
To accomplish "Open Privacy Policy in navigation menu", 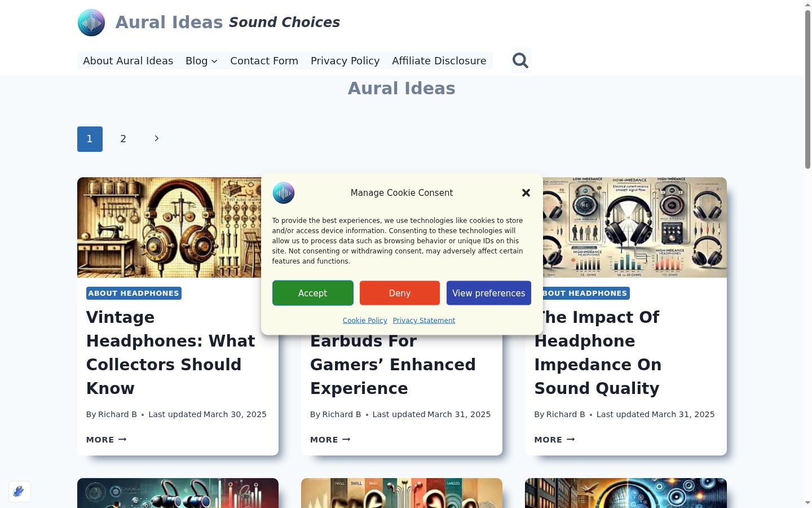I will tap(345, 61).
